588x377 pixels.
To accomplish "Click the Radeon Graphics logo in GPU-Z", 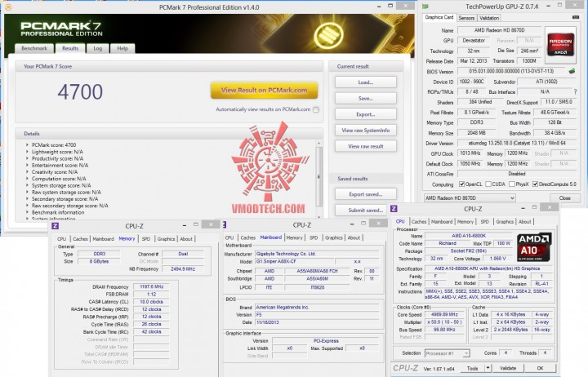I will 560,45.
